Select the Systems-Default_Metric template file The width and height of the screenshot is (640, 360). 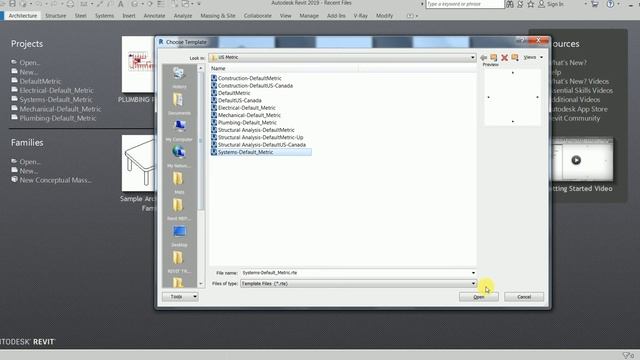click(x=261, y=152)
